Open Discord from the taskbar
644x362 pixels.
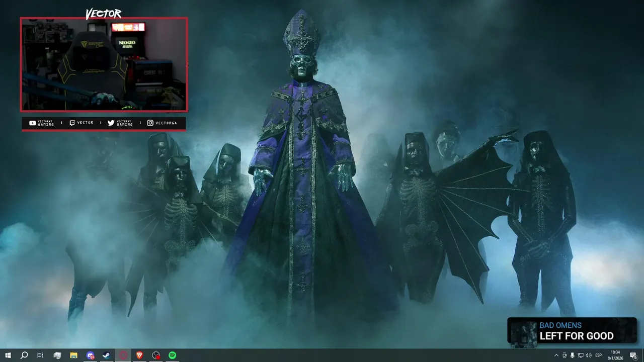[90, 355]
